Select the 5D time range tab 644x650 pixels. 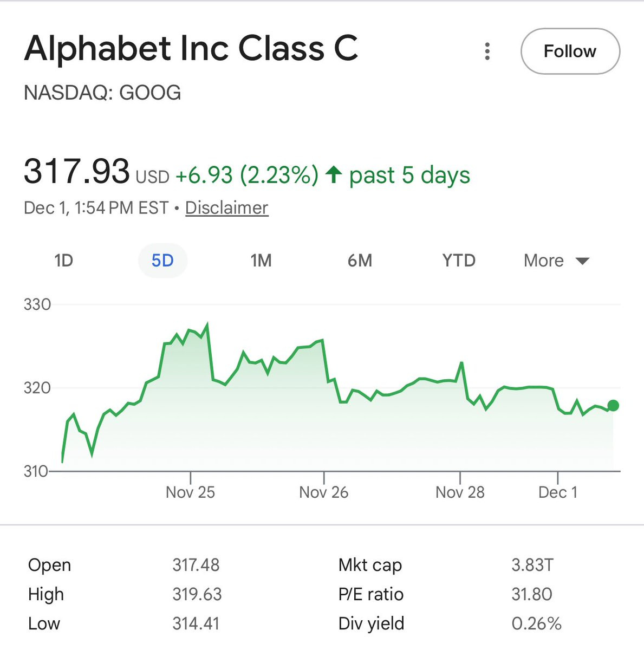click(x=162, y=261)
